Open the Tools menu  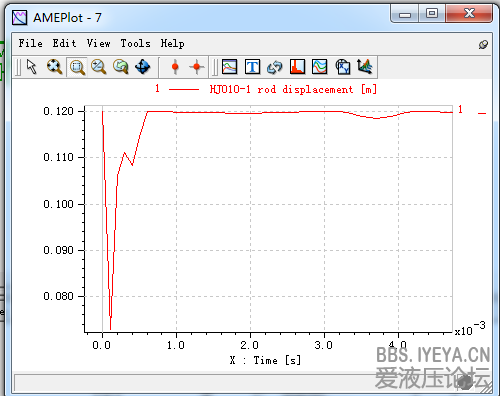pyautogui.click(x=135, y=43)
